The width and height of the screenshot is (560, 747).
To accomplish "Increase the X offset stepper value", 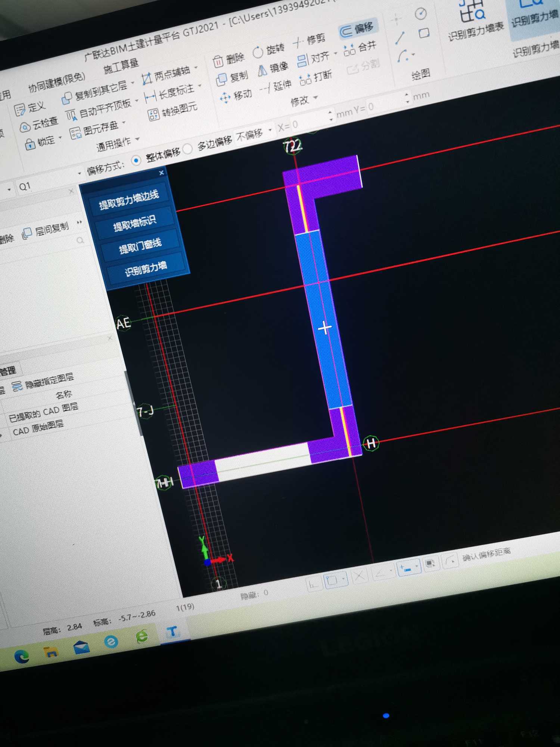I will 330,112.
